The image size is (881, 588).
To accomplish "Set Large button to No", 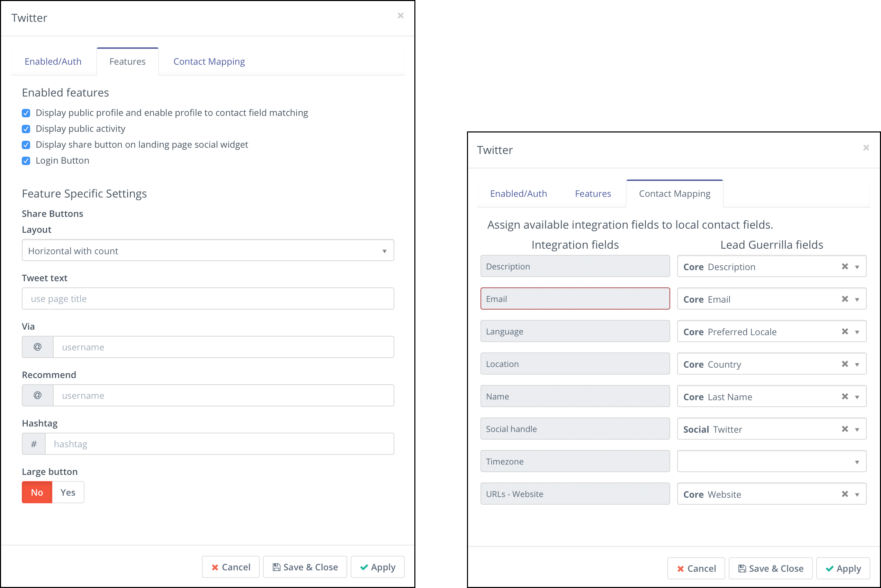I will tap(37, 493).
